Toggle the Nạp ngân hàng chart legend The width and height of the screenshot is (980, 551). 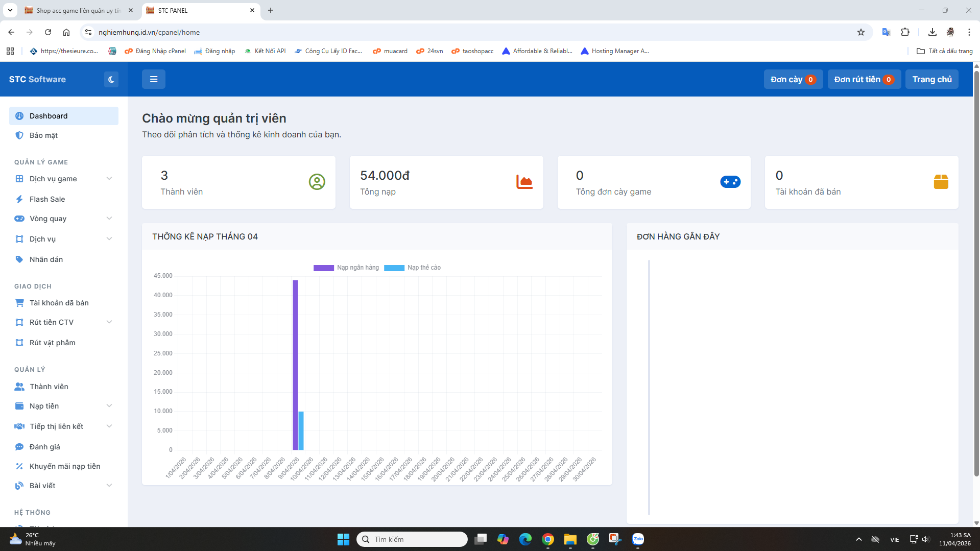[346, 268]
